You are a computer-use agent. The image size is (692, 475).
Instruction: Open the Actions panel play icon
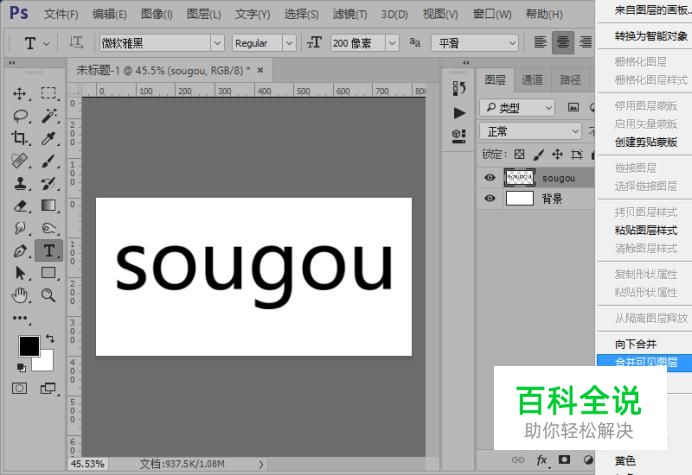pos(459,113)
